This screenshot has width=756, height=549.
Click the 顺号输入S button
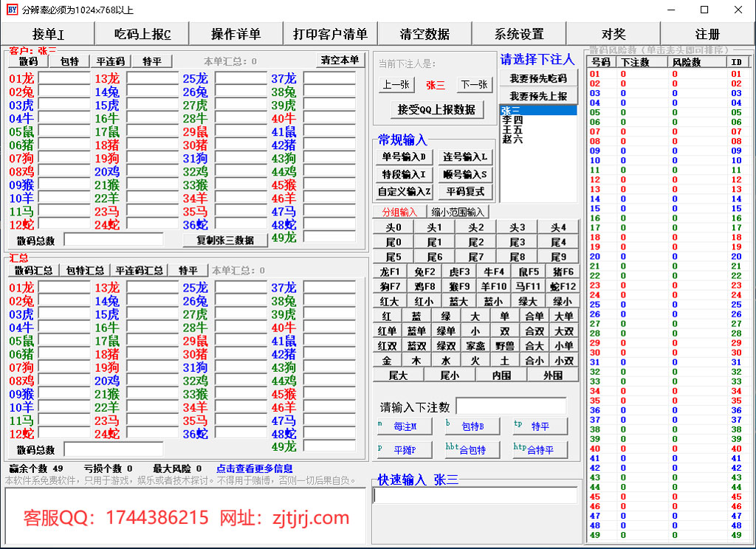click(x=465, y=174)
